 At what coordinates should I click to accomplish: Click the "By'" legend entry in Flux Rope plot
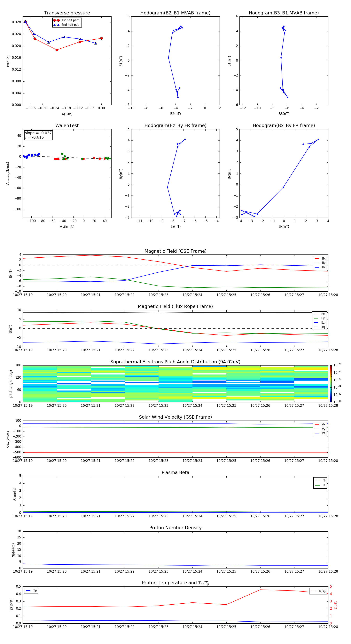tap(320, 318)
